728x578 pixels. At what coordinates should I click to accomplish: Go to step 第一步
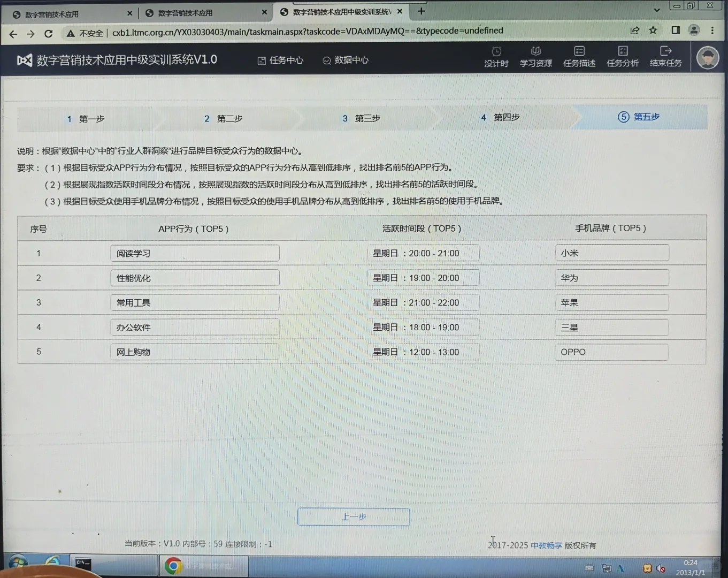86,119
